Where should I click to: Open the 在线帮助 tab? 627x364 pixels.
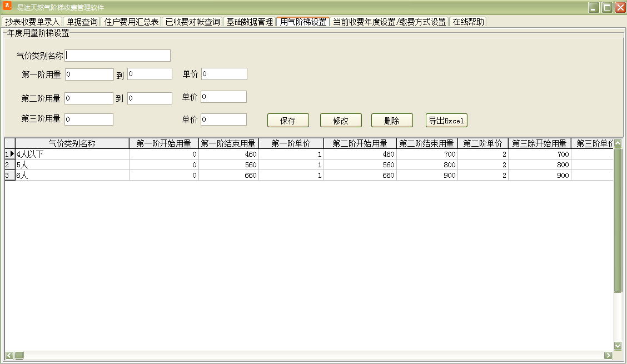pyautogui.click(x=468, y=22)
